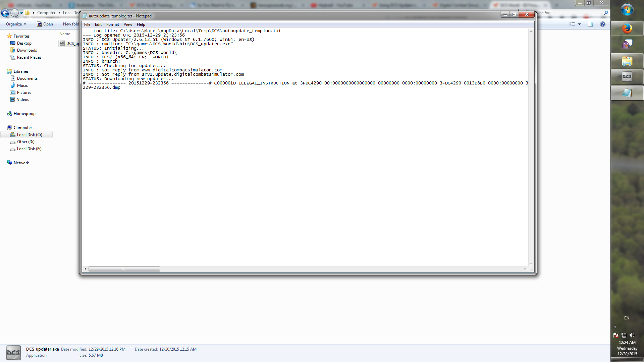Open the recent locations dropdown arrow

pos(21,13)
